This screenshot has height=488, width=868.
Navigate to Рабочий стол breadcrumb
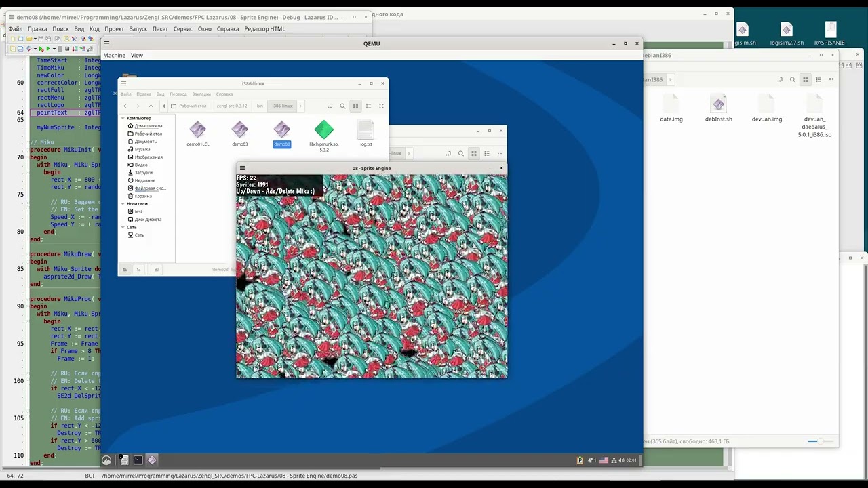click(x=189, y=106)
